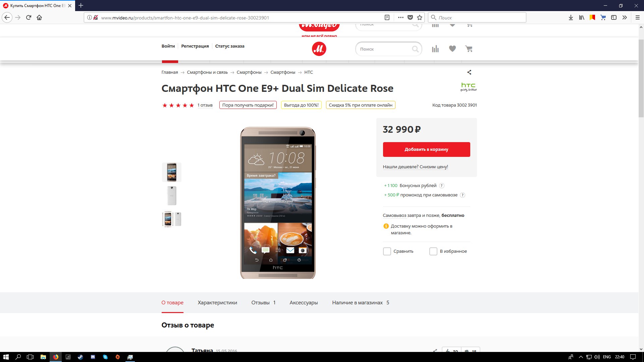Viewport: 644px width, 362px height.
Task: Show hidden system tray icons chevron
Action: click(x=581, y=357)
